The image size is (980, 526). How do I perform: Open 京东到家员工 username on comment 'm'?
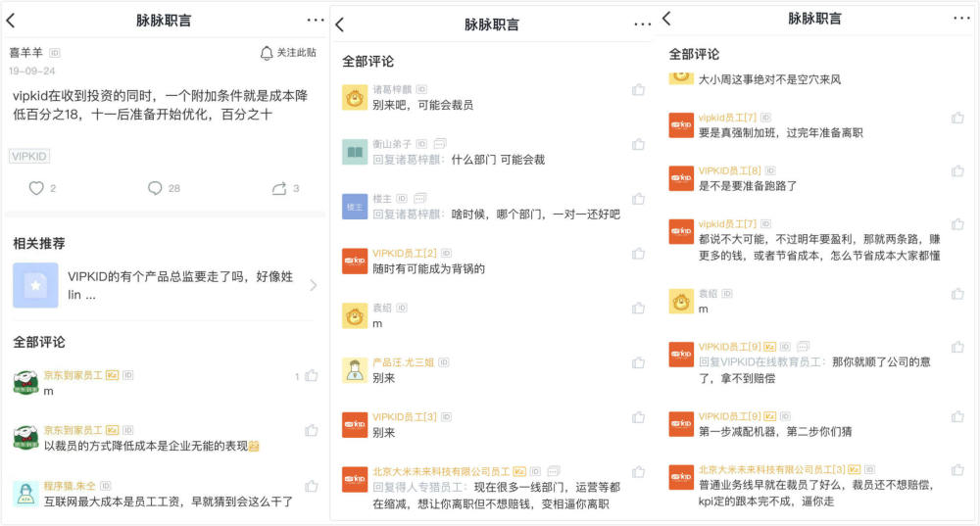pyautogui.click(x=73, y=375)
